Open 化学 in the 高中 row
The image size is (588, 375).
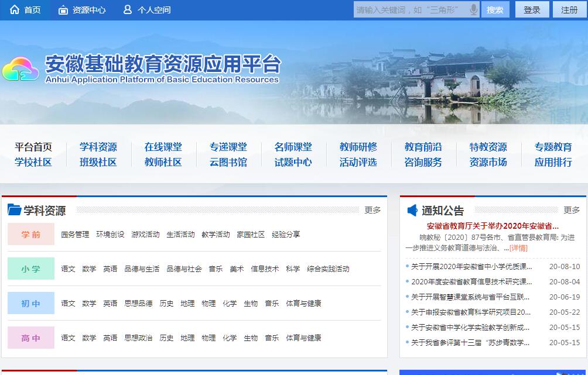[x=230, y=338]
